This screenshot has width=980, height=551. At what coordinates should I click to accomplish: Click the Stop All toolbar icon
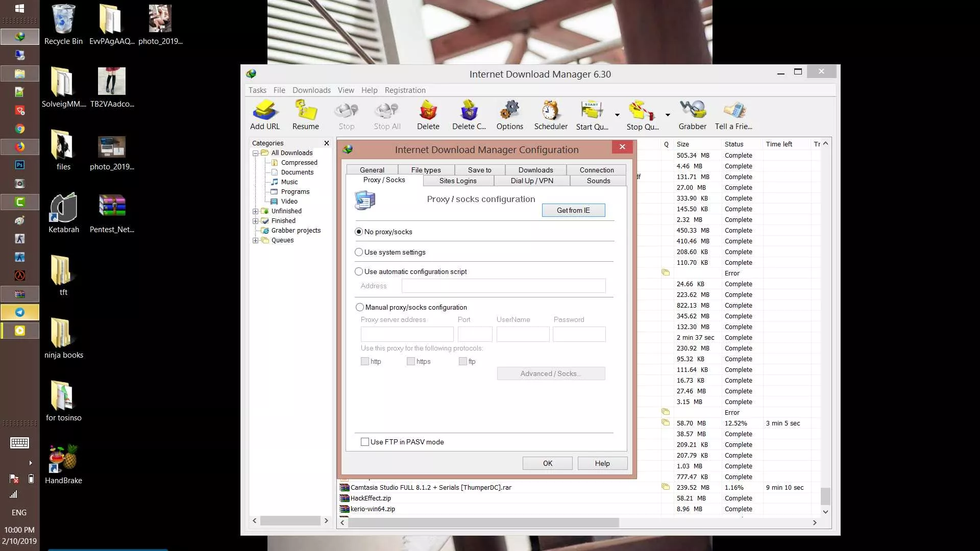tap(387, 115)
